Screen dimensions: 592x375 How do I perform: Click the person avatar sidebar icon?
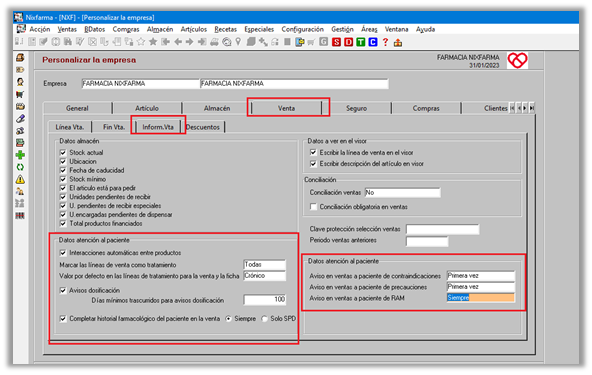click(x=20, y=82)
